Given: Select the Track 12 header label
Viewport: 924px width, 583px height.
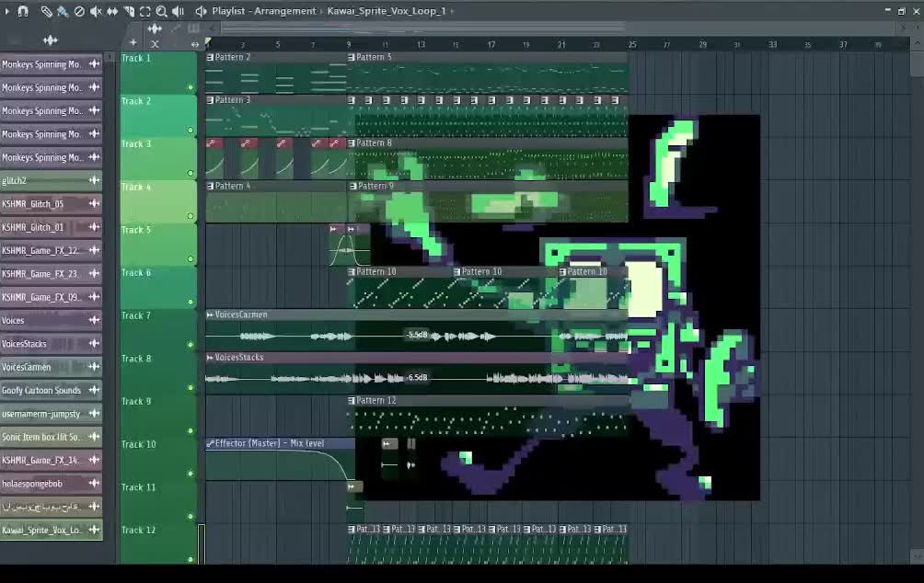Looking at the screenshot, I should point(138,530).
